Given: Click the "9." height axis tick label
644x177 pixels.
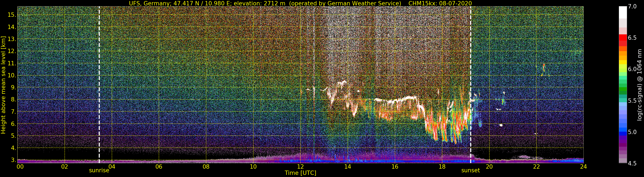Looking at the screenshot, I should (x=13, y=87).
